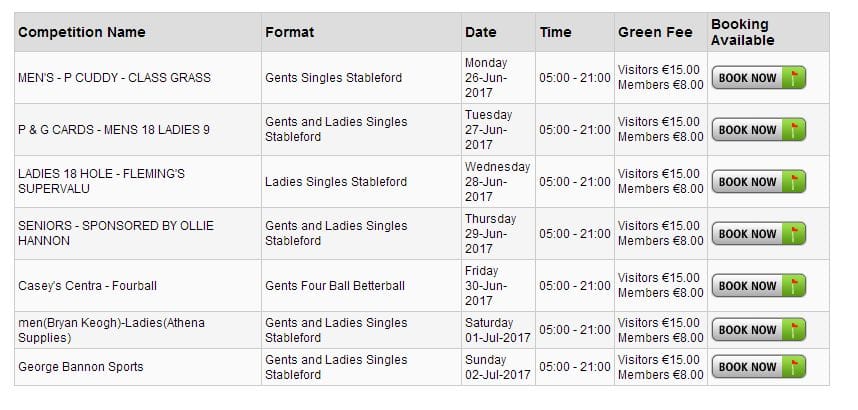The width and height of the screenshot is (858, 410).
Task: Click flag icon for George Bannon Sports
Action: click(794, 367)
